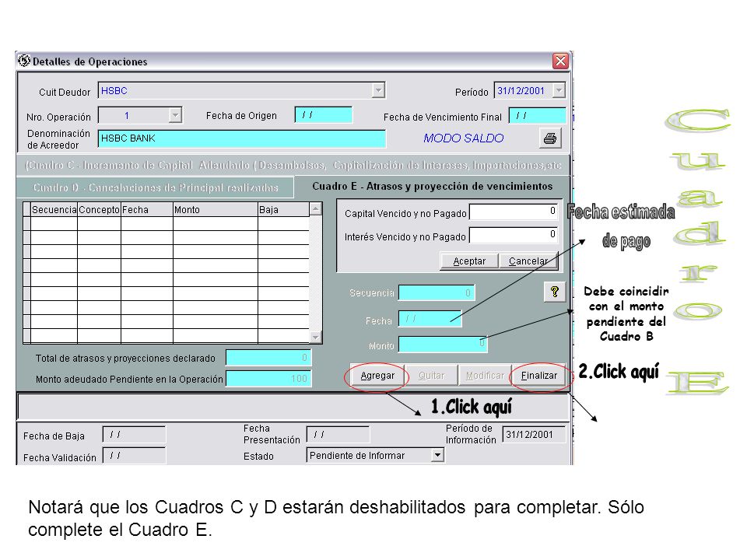Click the Fecha de Origen field
The width and height of the screenshot is (747, 560).
coord(324,115)
